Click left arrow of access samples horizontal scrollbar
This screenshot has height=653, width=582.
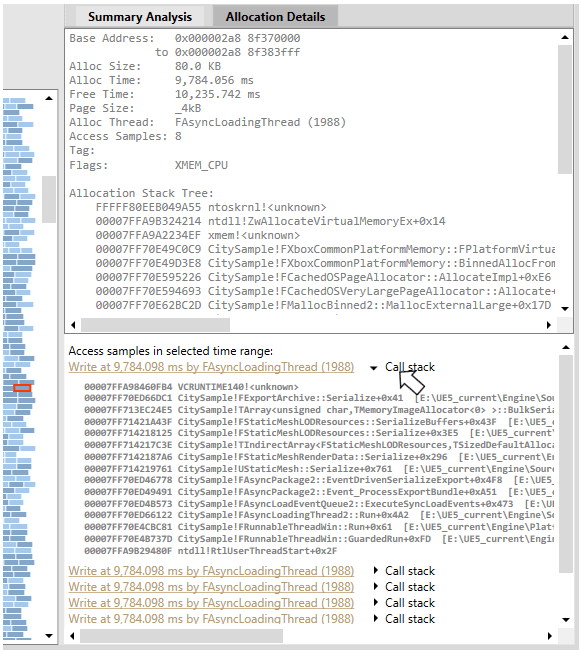pyautogui.click(x=72, y=636)
